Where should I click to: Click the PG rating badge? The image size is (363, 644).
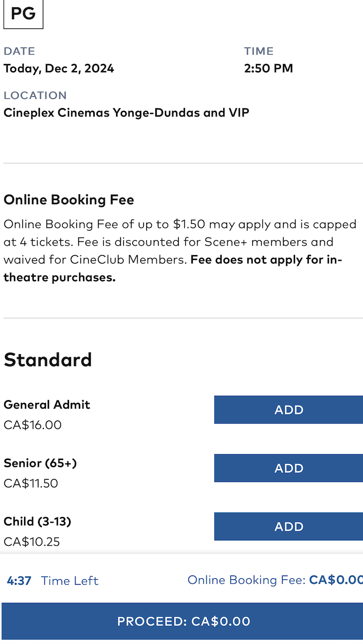(x=23, y=13)
